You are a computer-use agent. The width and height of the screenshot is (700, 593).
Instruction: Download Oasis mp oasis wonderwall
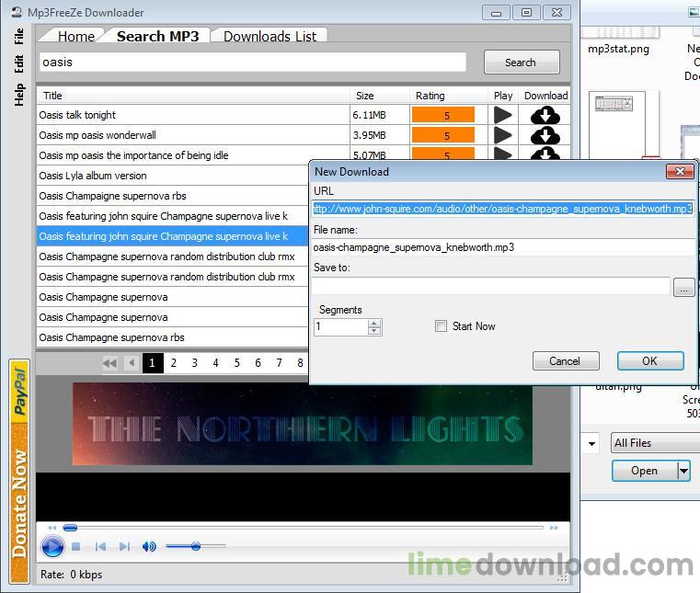click(x=545, y=135)
